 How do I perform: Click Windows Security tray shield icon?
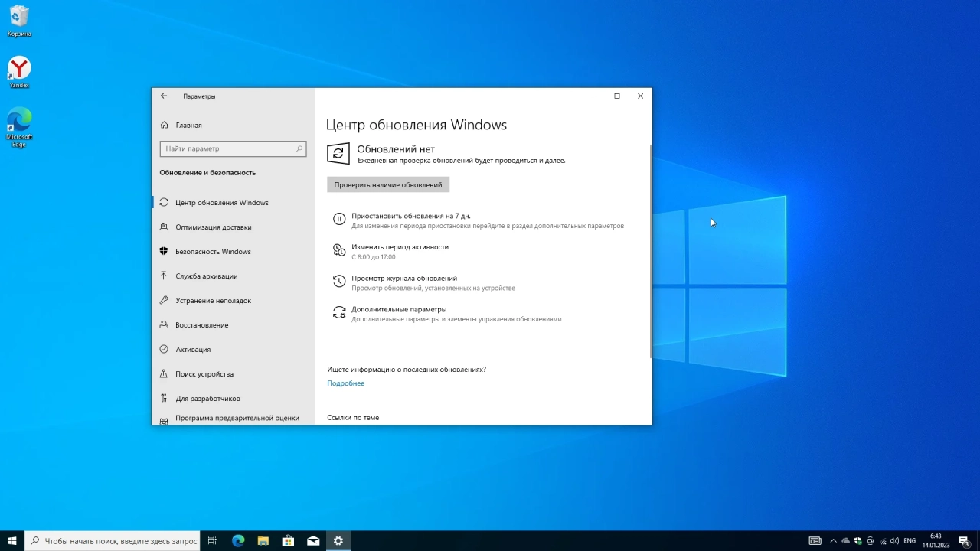coord(857,541)
